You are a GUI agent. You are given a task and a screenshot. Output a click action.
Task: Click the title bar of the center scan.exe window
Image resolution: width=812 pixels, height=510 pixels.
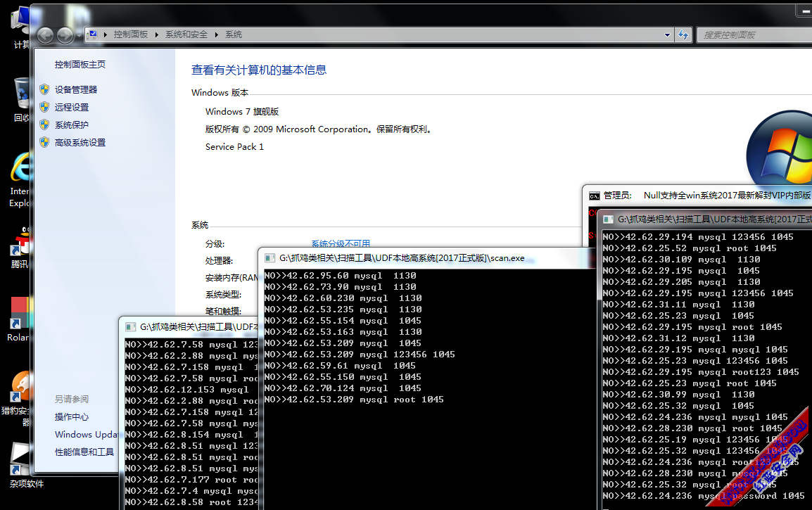point(426,258)
